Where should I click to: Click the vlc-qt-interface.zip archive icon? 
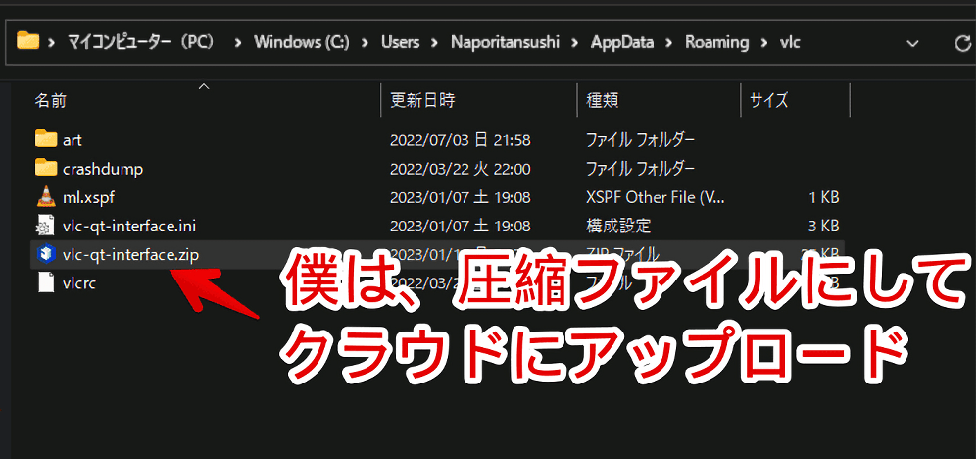(46, 254)
